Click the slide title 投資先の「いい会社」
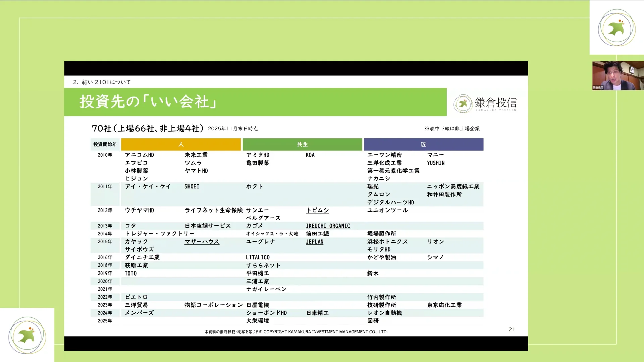 point(148,102)
